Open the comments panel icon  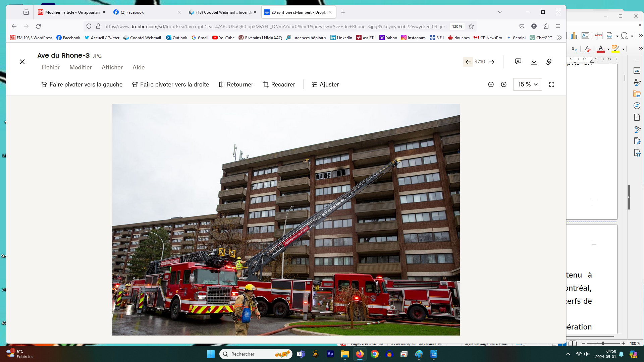point(518,61)
